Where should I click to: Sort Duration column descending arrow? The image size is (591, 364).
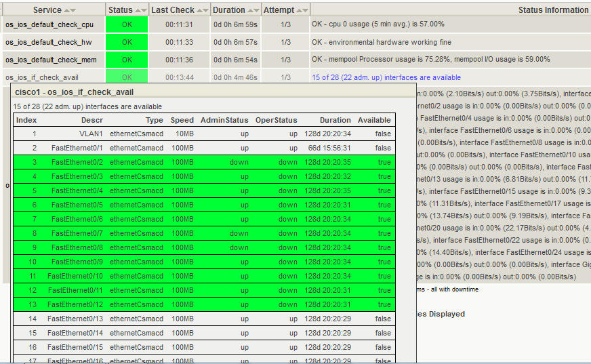pos(257,11)
